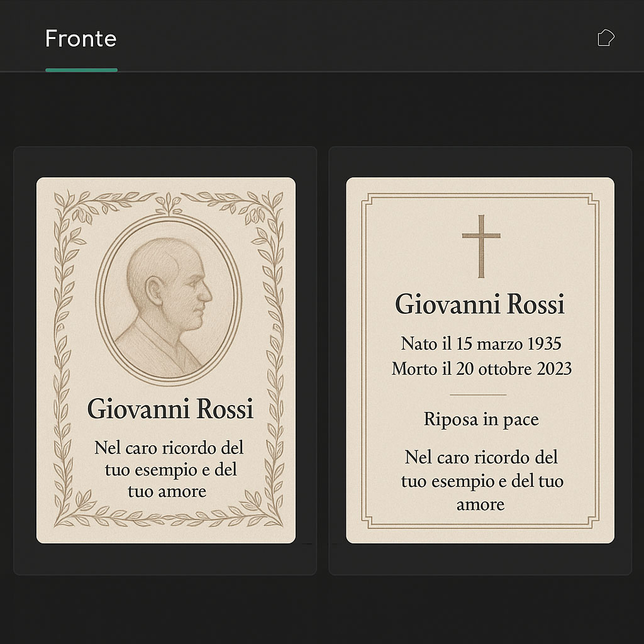644x644 pixels.
Task: Tap 'Giovanni Rossi' heading on the right card
Action: [x=480, y=304]
